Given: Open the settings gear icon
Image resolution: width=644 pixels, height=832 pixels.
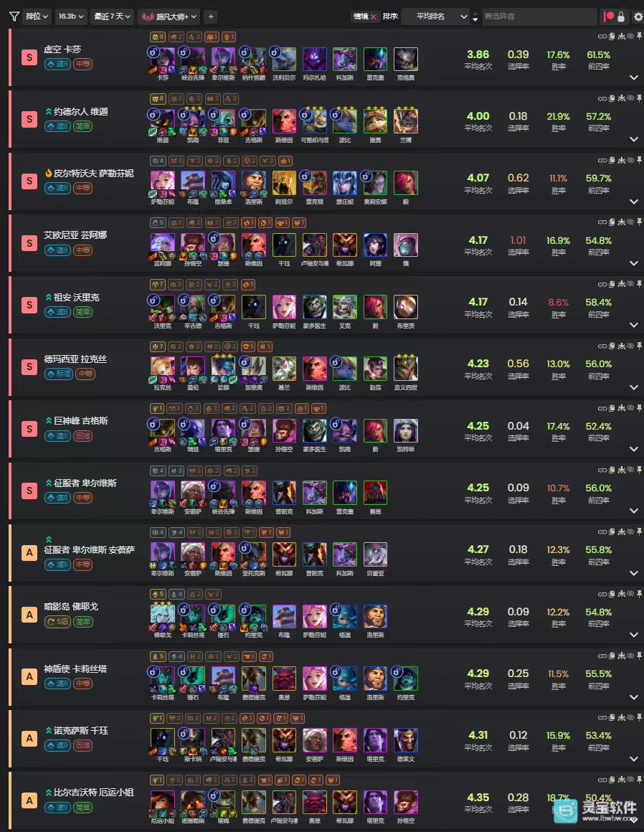Looking at the screenshot, I should coord(638,17).
